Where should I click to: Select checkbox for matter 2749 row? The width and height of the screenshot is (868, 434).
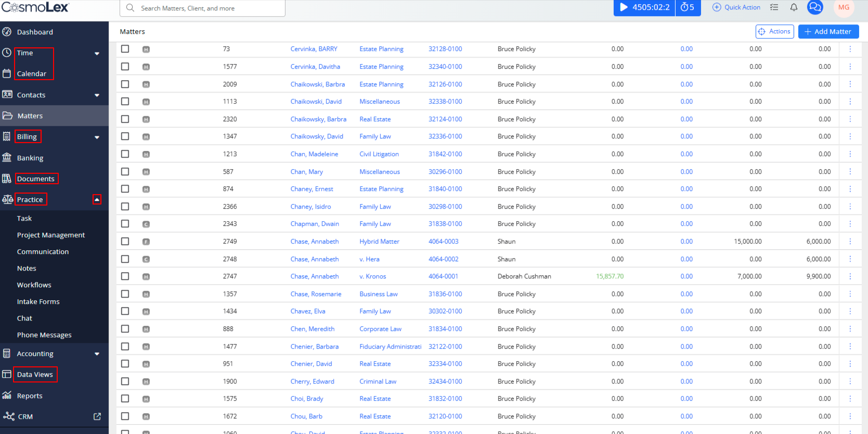tap(125, 241)
